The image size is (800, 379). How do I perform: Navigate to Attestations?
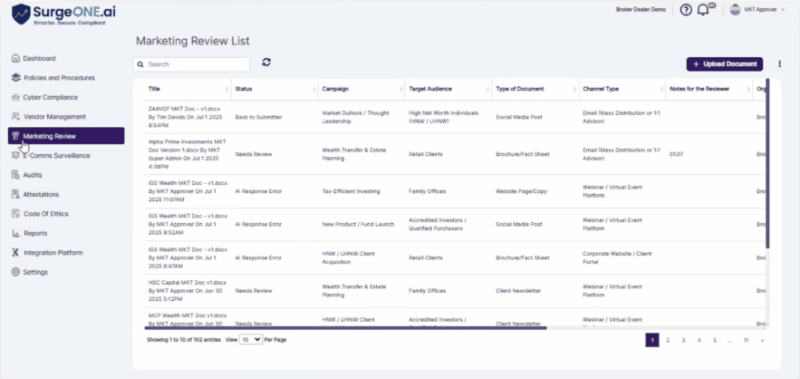point(41,194)
